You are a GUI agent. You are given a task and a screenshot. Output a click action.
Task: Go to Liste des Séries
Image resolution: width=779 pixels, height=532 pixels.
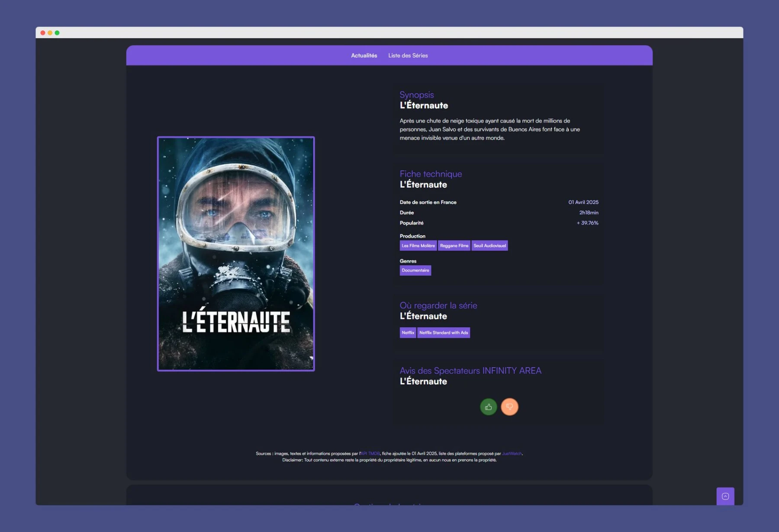[408, 55]
